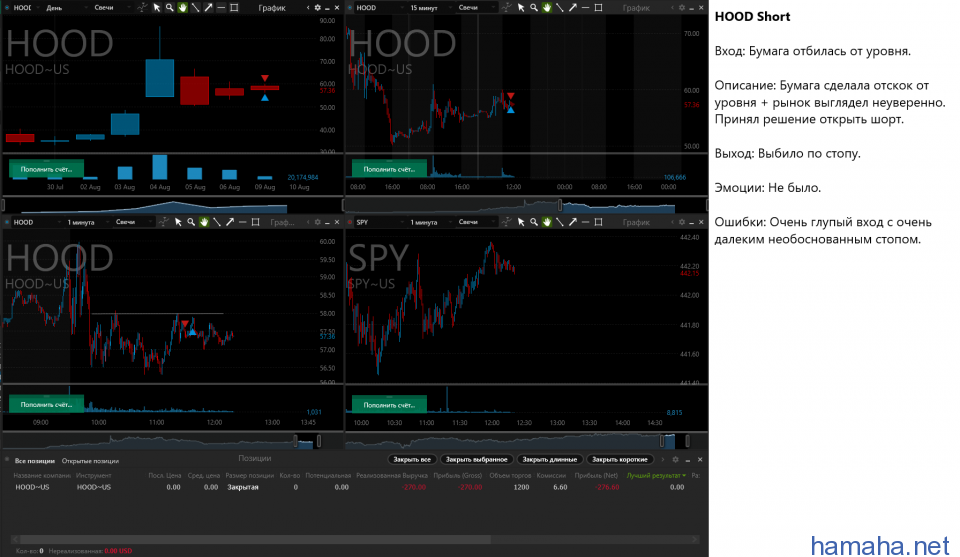Viewport: 960px width, 557px height.
Task: Click Пополнить счёт in SPY chart
Action: (389, 405)
